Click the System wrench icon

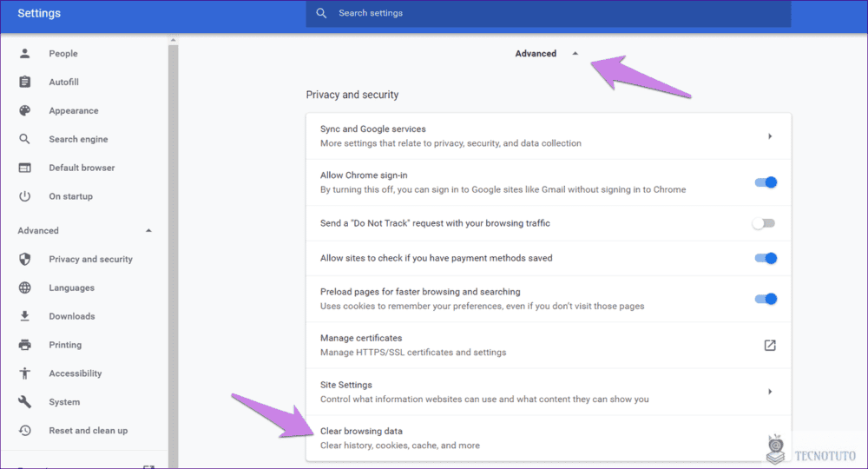(x=24, y=401)
